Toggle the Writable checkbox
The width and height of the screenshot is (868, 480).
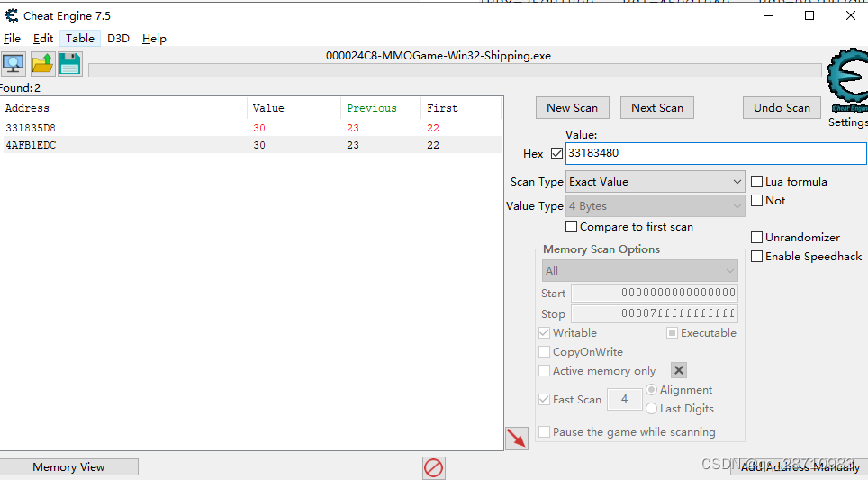pyautogui.click(x=544, y=332)
